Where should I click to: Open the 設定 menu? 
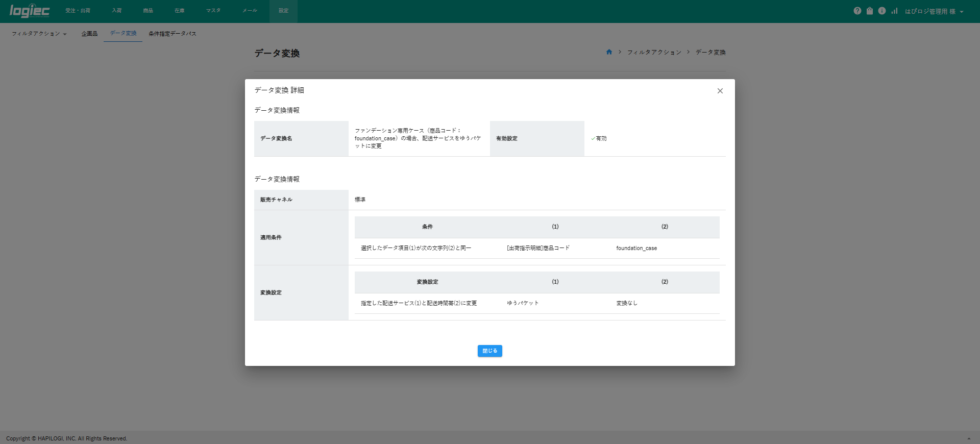click(283, 11)
